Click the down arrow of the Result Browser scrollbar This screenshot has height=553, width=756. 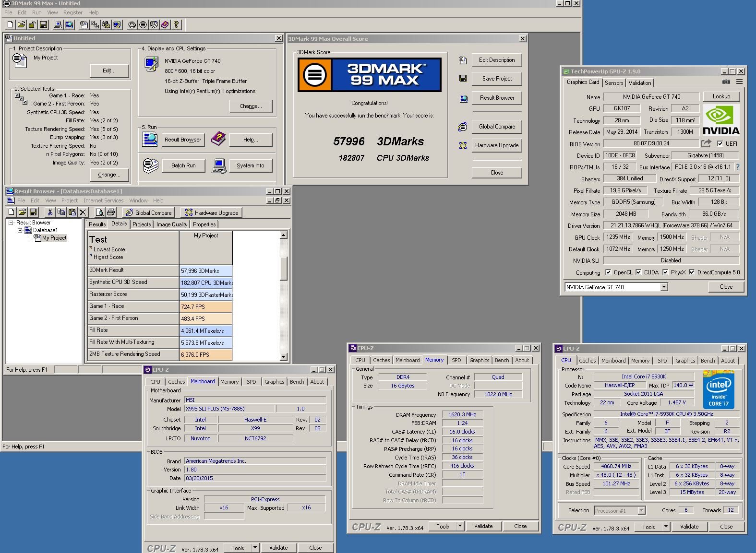(x=283, y=356)
